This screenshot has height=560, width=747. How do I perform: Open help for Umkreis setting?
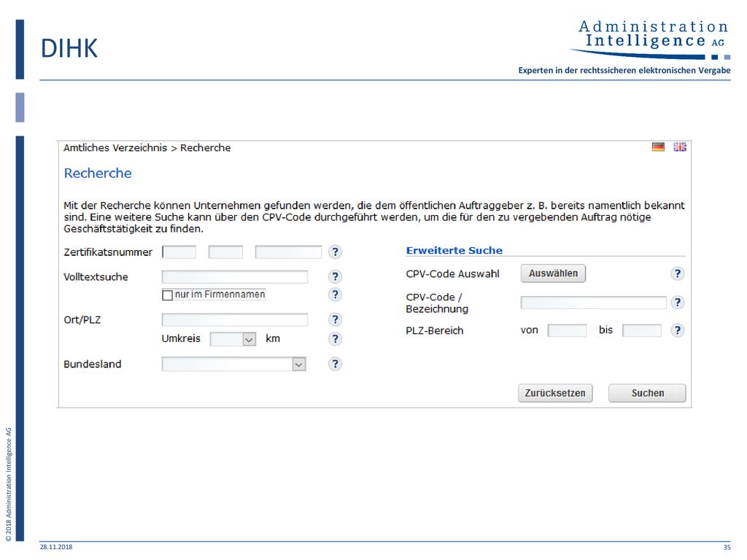click(336, 339)
